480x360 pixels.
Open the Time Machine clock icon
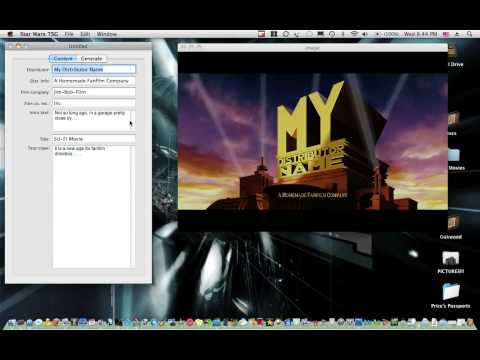click(x=332, y=34)
